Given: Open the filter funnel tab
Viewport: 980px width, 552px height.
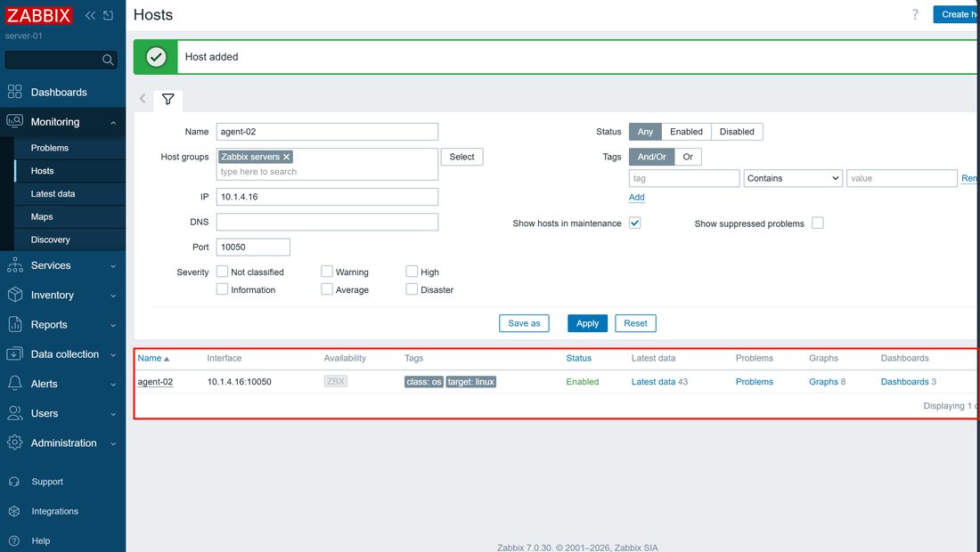Looking at the screenshot, I should coord(168,99).
